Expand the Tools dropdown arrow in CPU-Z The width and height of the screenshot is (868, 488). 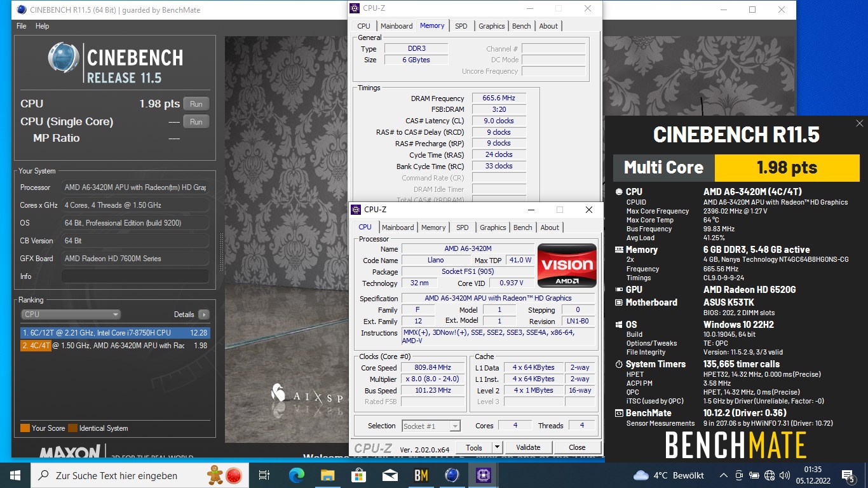coord(498,447)
